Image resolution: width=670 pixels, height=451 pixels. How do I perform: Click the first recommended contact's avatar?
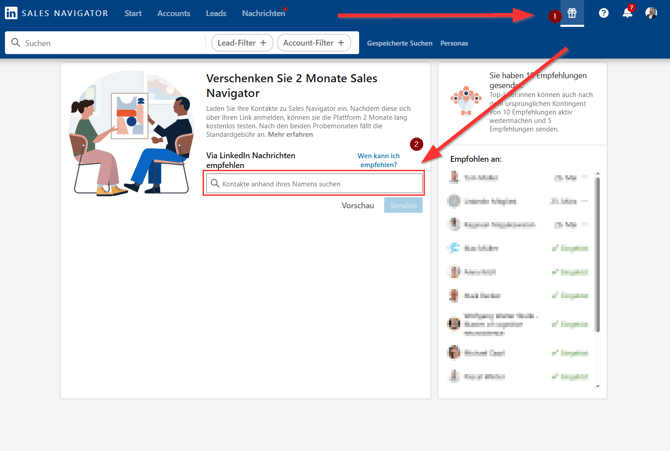(454, 177)
